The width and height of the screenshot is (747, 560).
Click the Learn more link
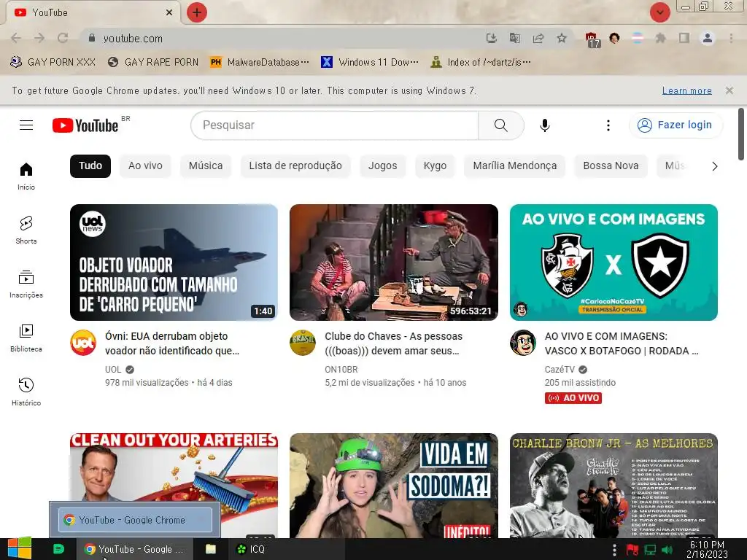687,90
